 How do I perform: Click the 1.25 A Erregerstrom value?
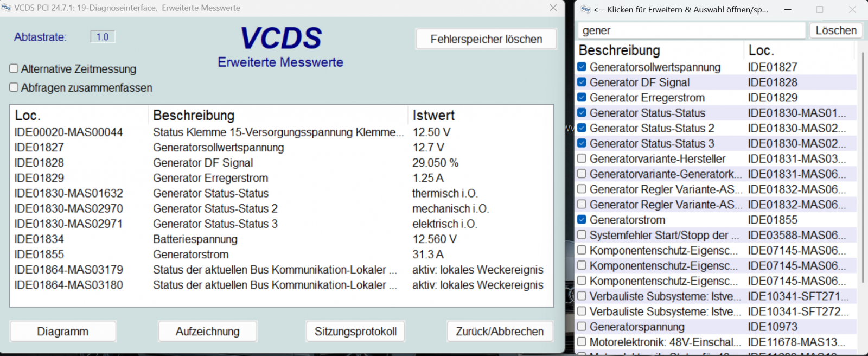(x=428, y=178)
